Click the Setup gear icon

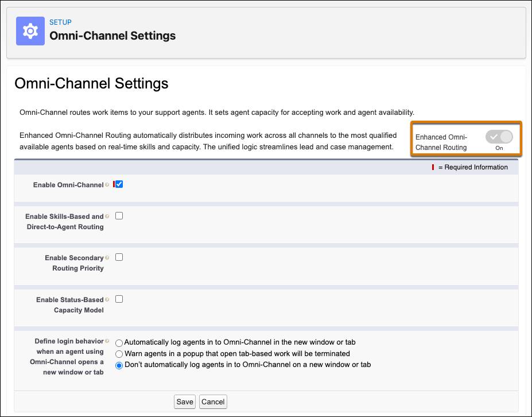pyautogui.click(x=30, y=31)
